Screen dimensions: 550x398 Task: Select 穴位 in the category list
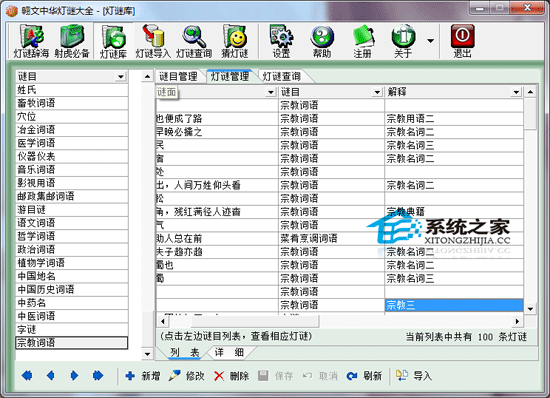[72, 116]
